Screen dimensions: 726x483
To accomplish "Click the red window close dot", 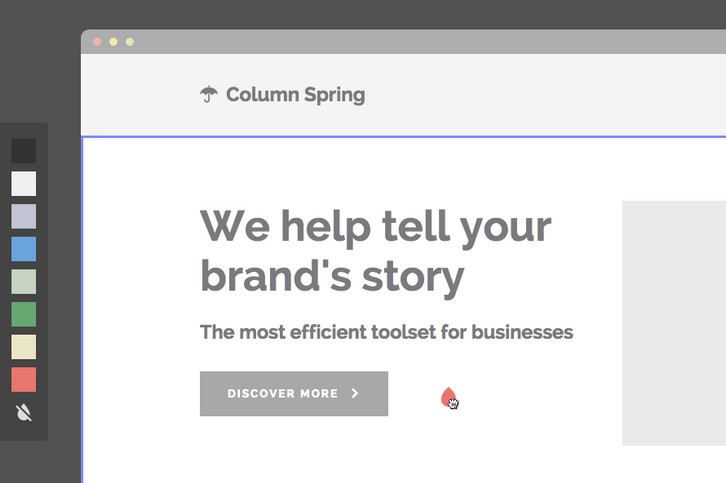I will [x=97, y=42].
